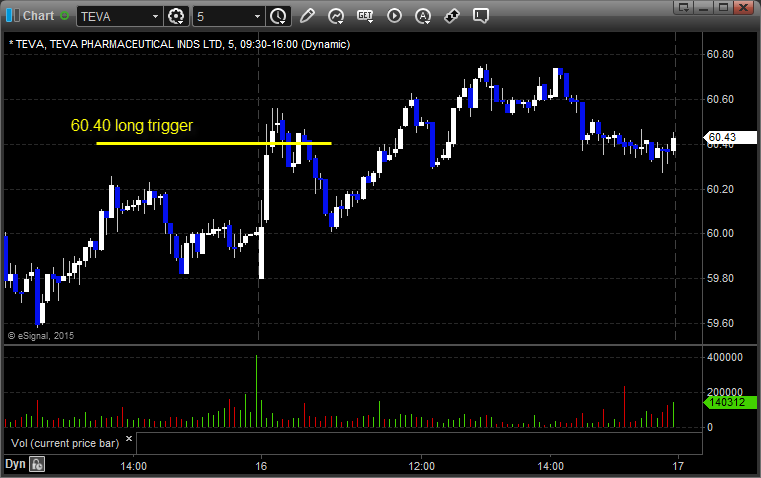Close the Vol (current price bar) study panel
This screenshot has width=761, height=478.
coord(129,439)
